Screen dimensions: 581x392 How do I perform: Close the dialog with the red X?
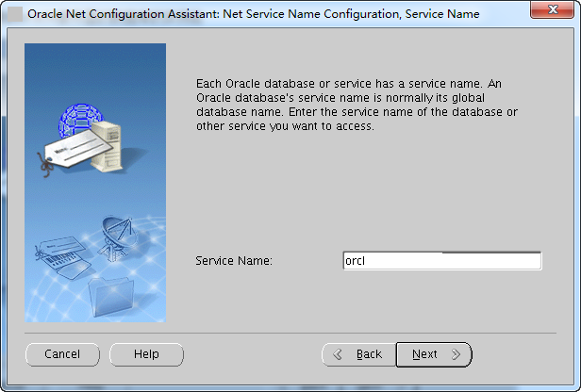[x=553, y=9]
